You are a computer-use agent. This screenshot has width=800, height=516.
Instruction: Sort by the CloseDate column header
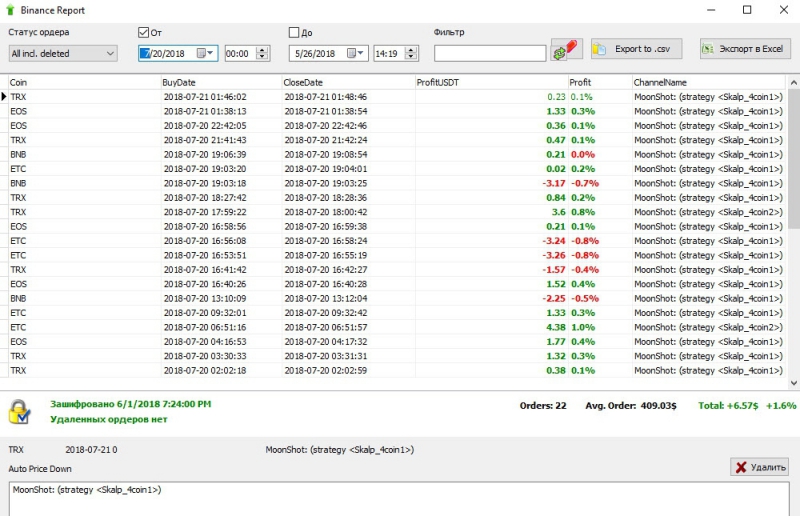point(348,82)
